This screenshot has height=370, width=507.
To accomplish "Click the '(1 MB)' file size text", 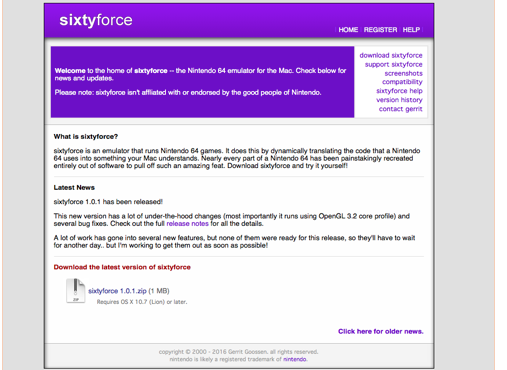I will [159, 291].
